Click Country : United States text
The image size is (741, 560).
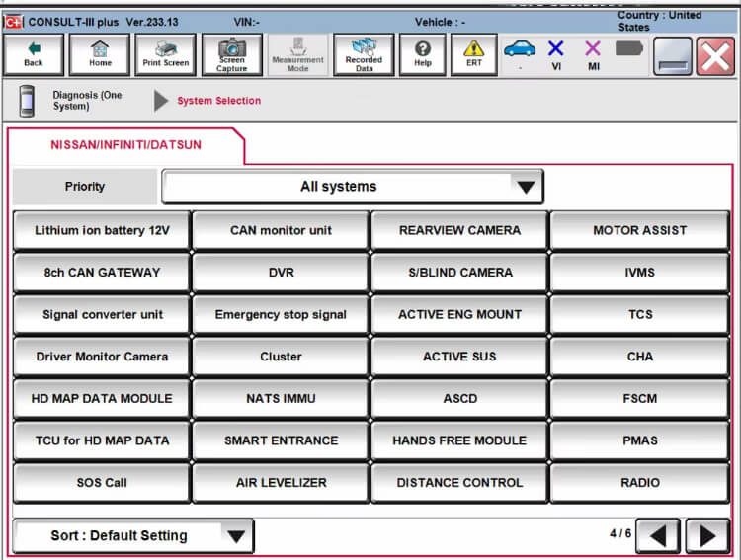[659, 22]
